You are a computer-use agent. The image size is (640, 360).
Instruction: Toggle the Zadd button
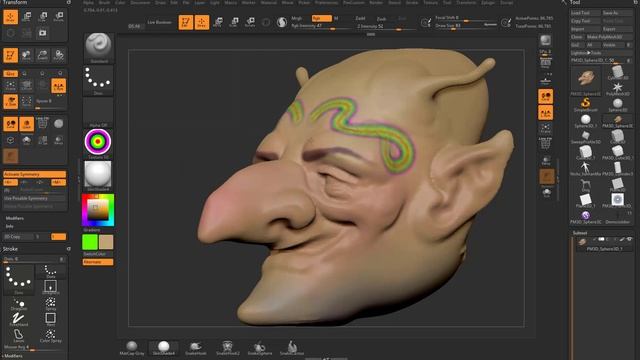coord(360,18)
